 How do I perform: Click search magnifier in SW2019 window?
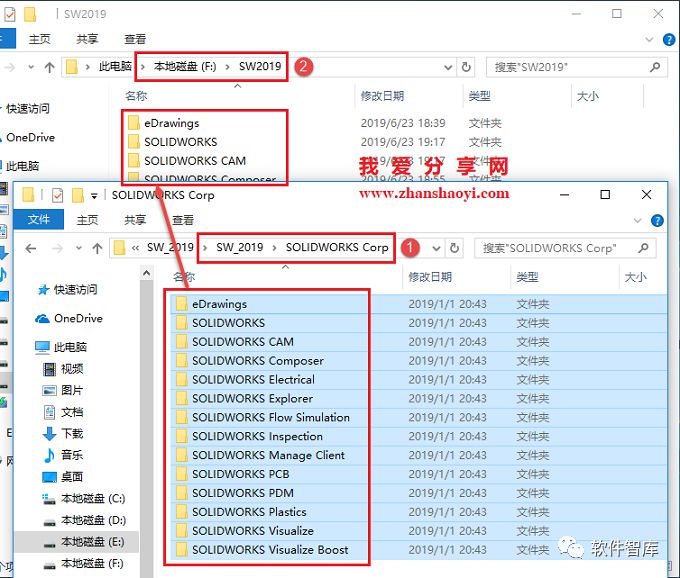click(655, 67)
